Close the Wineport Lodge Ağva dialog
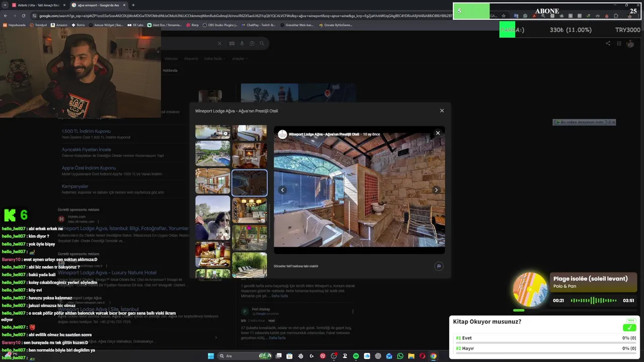The height and width of the screenshot is (362, 644). pyautogui.click(x=442, y=111)
